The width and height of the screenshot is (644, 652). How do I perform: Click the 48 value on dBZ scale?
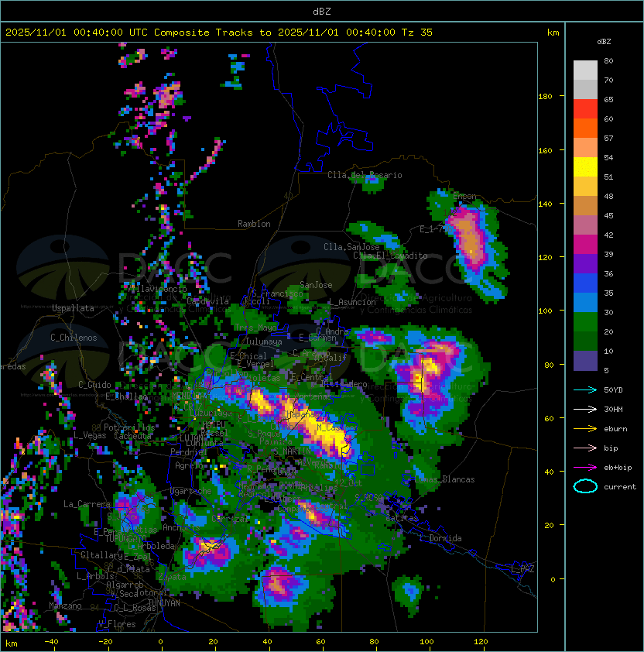pos(608,196)
